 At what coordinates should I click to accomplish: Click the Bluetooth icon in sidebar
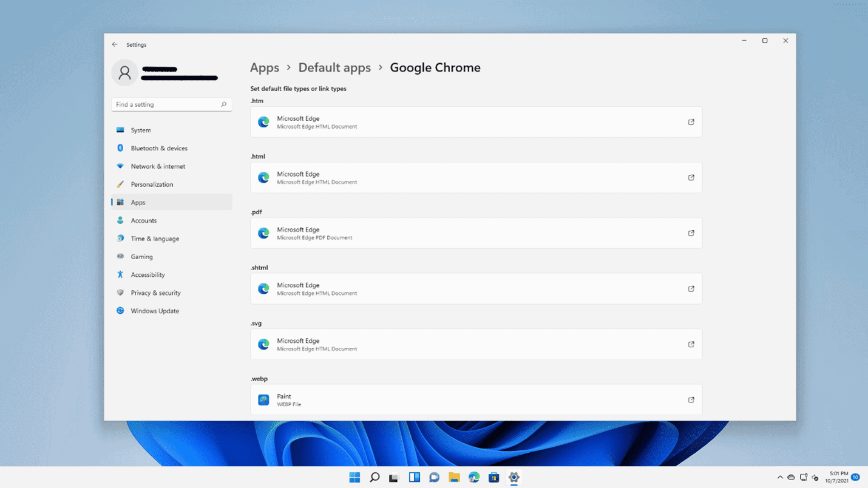tap(120, 148)
